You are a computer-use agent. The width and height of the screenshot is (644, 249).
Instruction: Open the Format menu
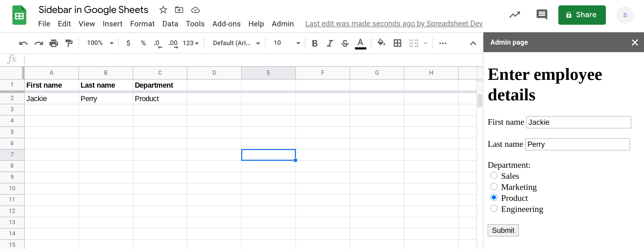[142, 24]
